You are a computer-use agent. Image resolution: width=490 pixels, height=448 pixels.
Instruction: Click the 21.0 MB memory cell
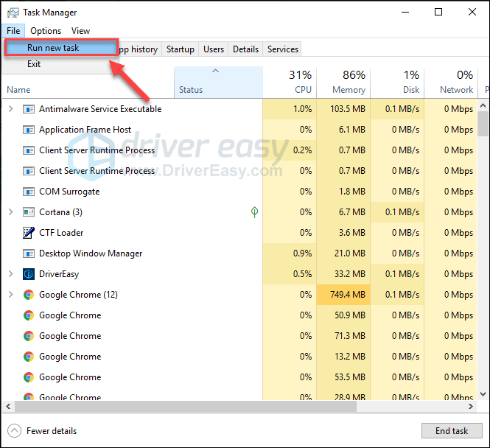[343, 253]
